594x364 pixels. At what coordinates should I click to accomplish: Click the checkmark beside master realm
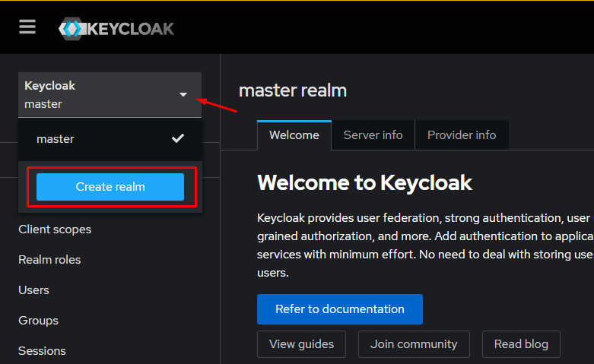point(178,138)
